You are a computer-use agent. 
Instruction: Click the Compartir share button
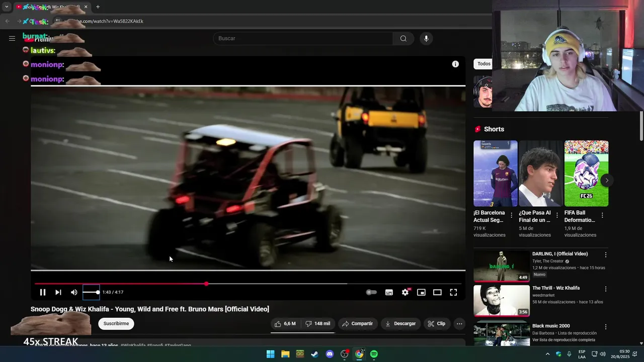[357, 324]
